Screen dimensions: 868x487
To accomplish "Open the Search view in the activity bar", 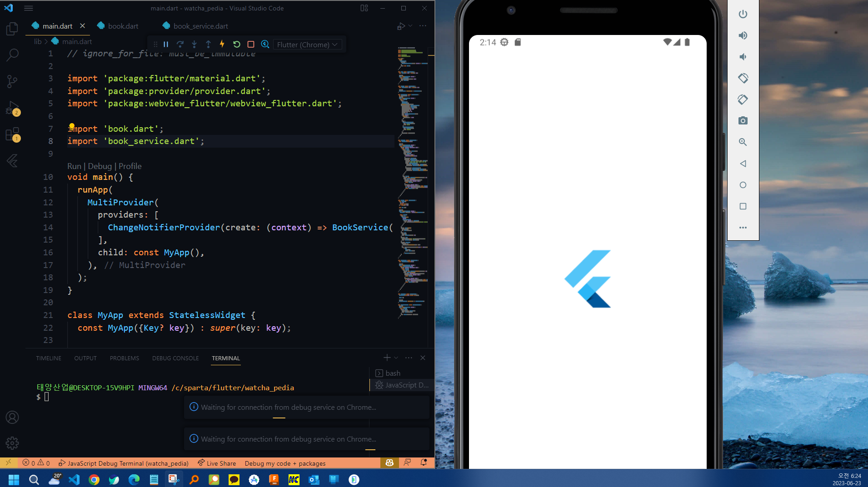I will tap(12, 55).
